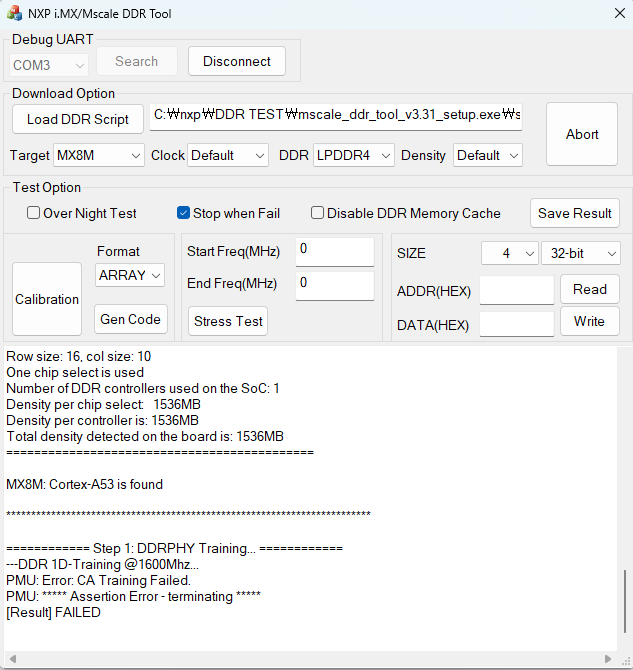Click the ADDR(HEX) input field
633x670 pixels.
pyautogui.click(x=517, y=290)
